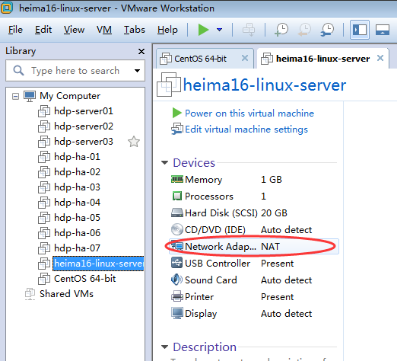Click the 20 GB hard disk value
The width and height of the screenshot is (398, 362).
pyautogui.click(x=274, y=213)
